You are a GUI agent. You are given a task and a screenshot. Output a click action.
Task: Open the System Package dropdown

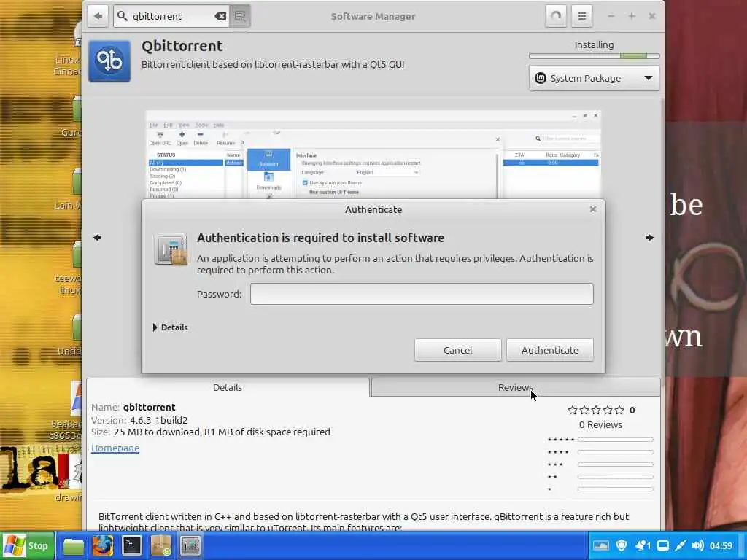click(x=594, y=78)
